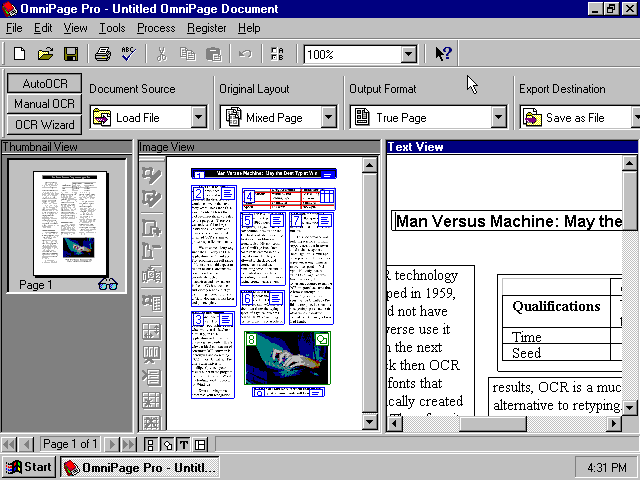
Task: Click the Undo arrow icon
Action: [245, 54]
